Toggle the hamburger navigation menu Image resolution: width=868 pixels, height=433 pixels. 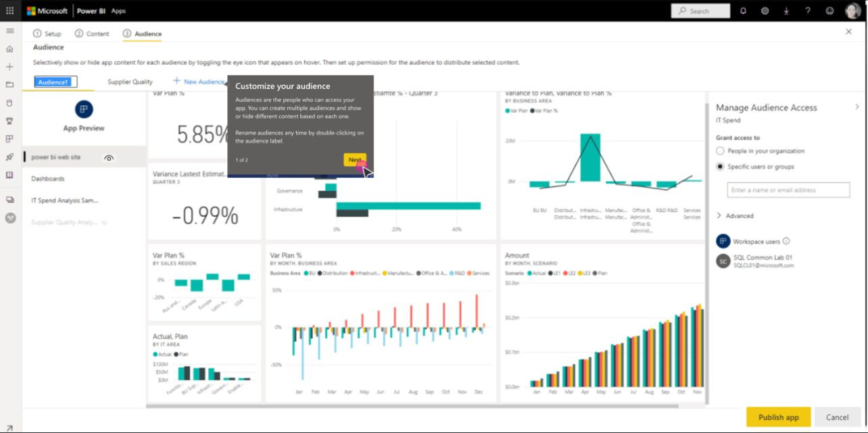click(x=9, y=31)
